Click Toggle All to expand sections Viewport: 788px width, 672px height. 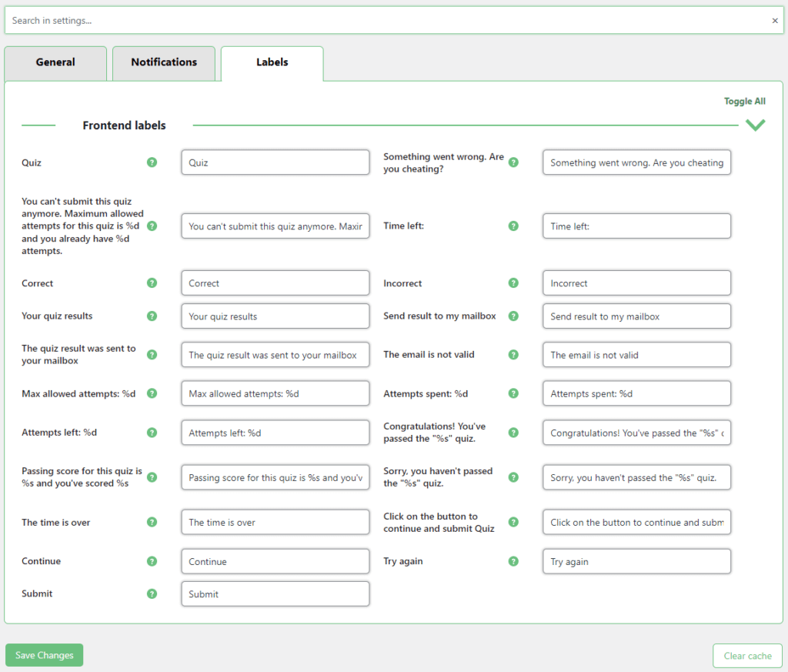[744, 102]
